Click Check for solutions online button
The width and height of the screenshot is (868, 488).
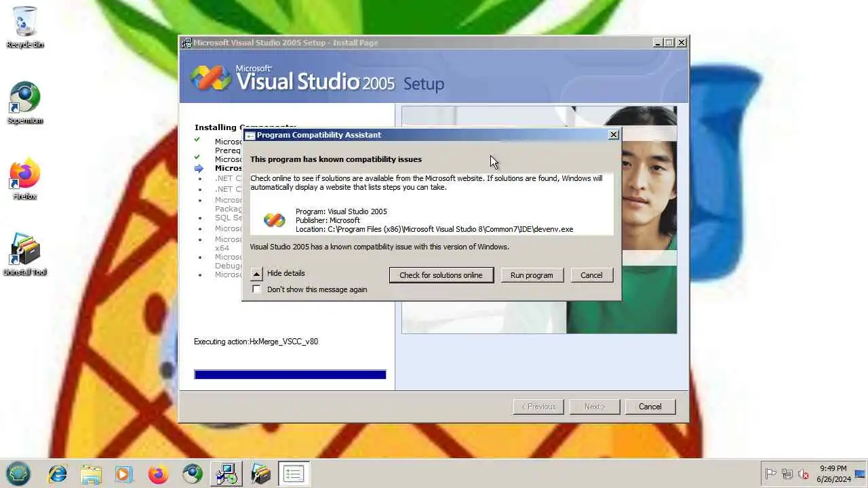(x=441, y=275)
